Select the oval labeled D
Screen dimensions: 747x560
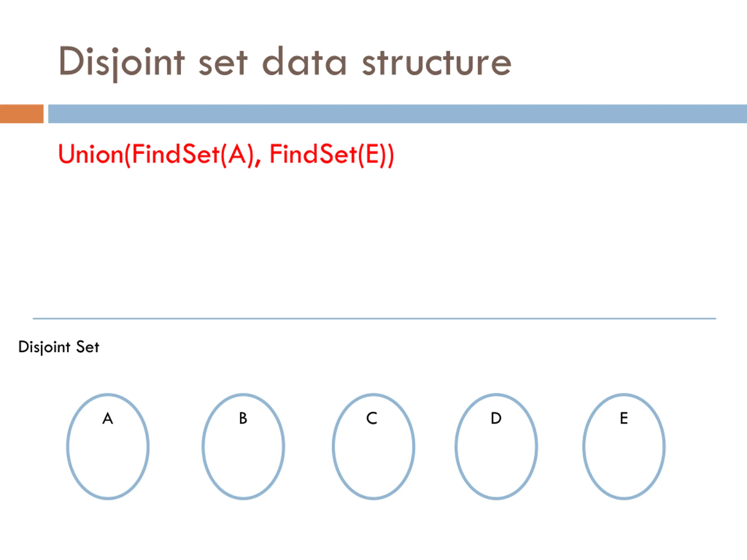point(496,446)
